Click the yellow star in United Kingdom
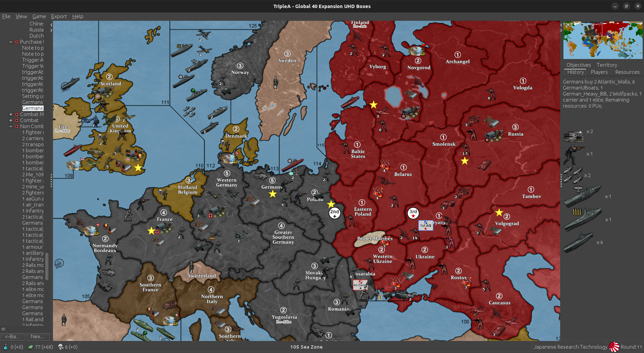 click(x=138, y=168)
